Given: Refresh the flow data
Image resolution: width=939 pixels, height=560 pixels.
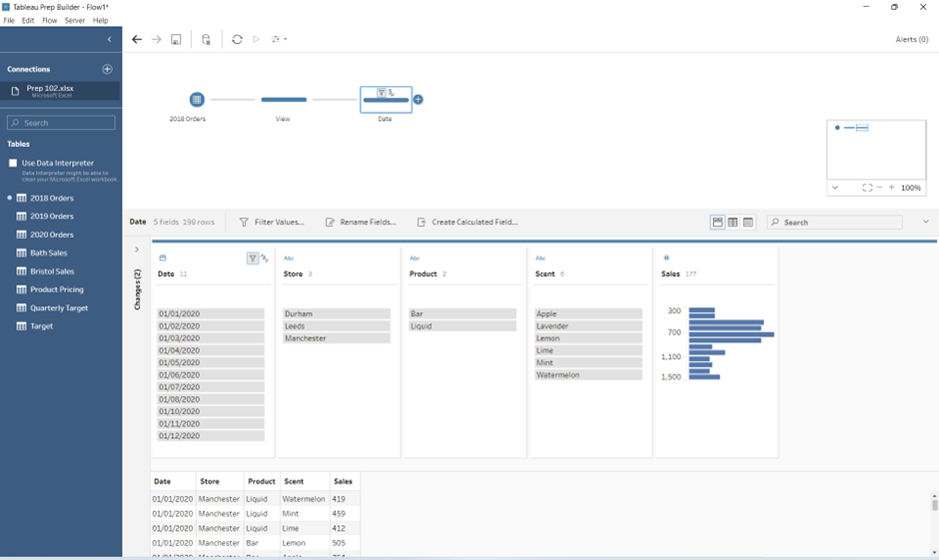Looking at the screenshot, I should pos(237,39).
